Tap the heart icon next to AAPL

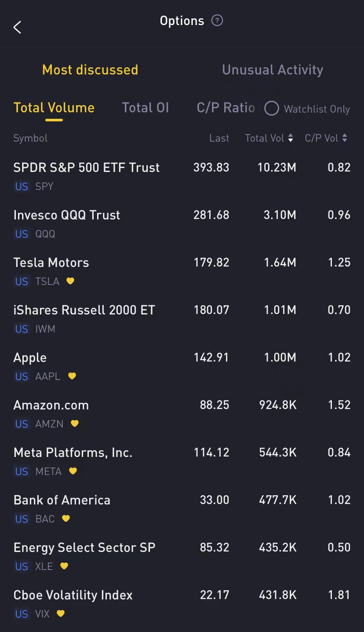click(72, 376)
